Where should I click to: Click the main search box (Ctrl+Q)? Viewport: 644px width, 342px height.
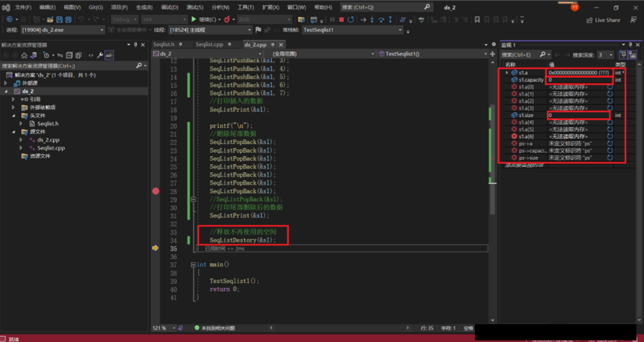tap(386, 8)
